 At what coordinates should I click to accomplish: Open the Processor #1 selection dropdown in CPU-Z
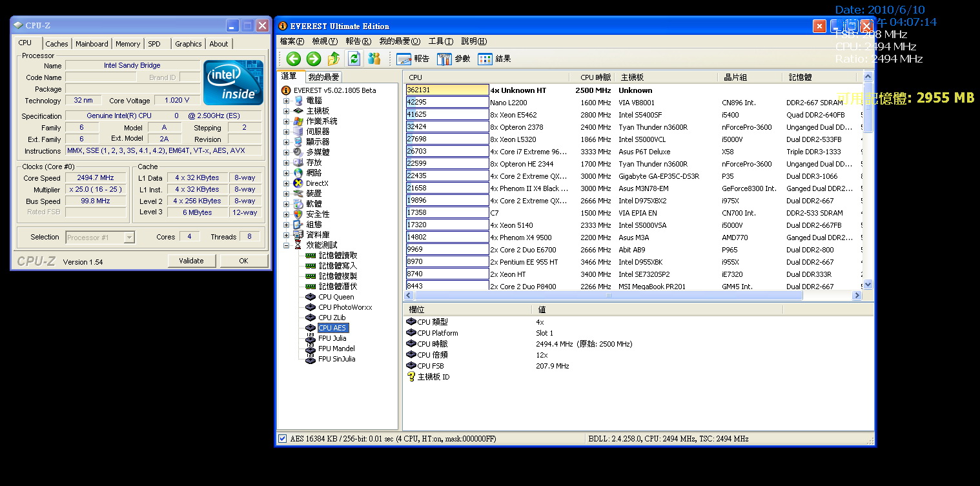pos(129,238)
